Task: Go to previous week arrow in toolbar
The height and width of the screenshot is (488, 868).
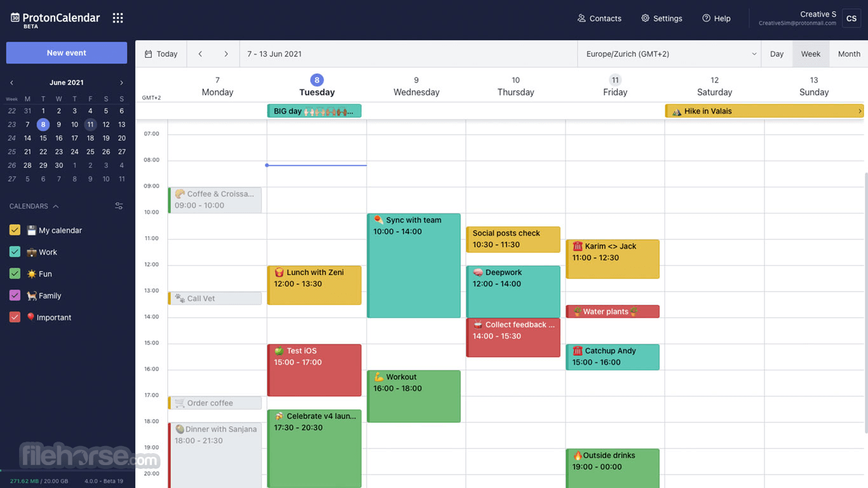Action: tap(200, 54)
